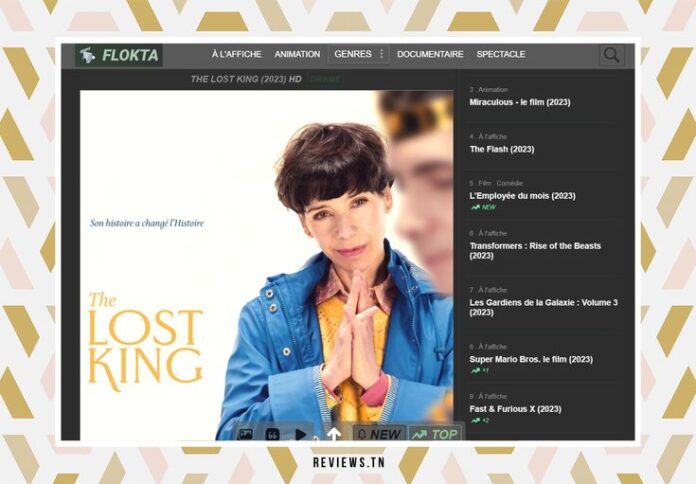Click the NEW bell button

click(x=379, y=434)
